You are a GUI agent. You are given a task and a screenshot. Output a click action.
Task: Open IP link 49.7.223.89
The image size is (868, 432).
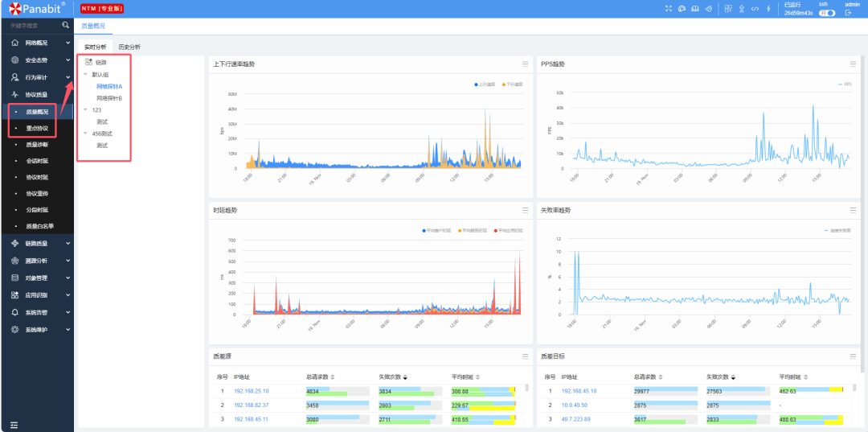tap(576, 419)
